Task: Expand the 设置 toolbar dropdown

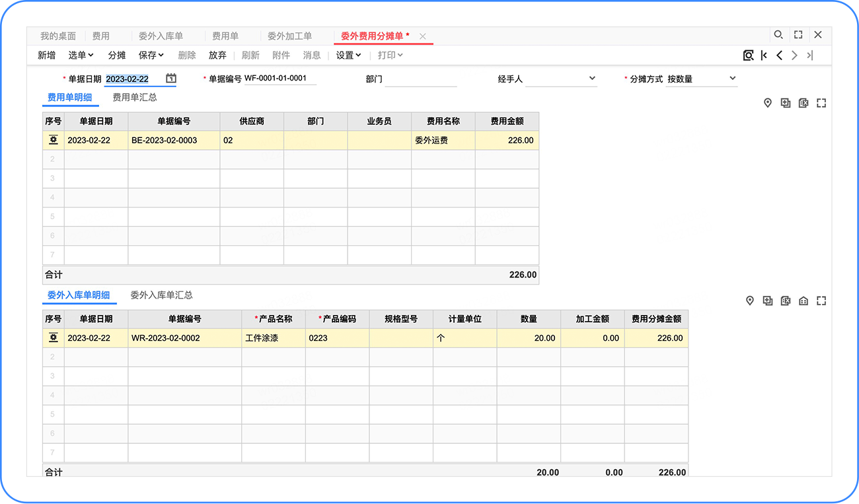Action: [x=348, y=55]
